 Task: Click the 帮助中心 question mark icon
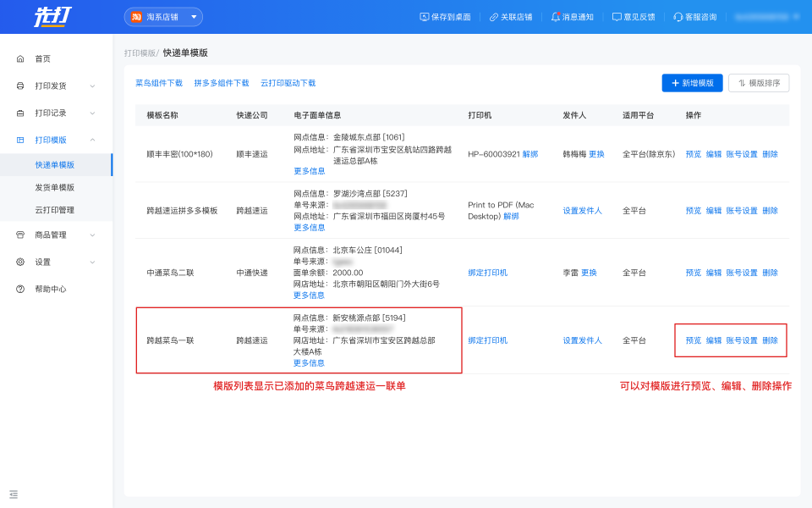point(20,289)
